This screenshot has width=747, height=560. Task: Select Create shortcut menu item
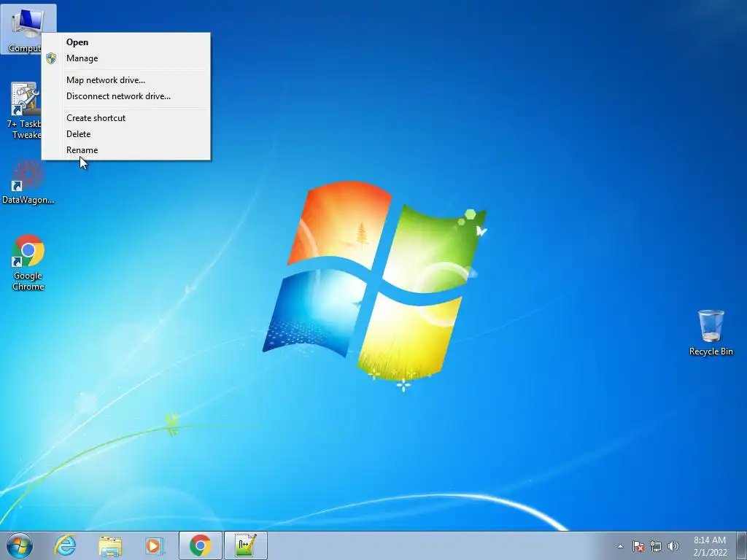pos(125,118)
